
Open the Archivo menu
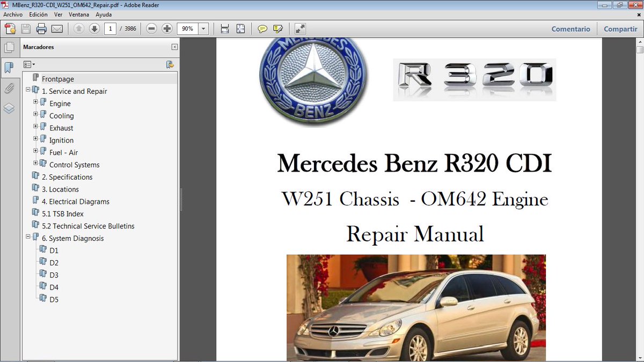pyautogui.click(x=13, y=14)
